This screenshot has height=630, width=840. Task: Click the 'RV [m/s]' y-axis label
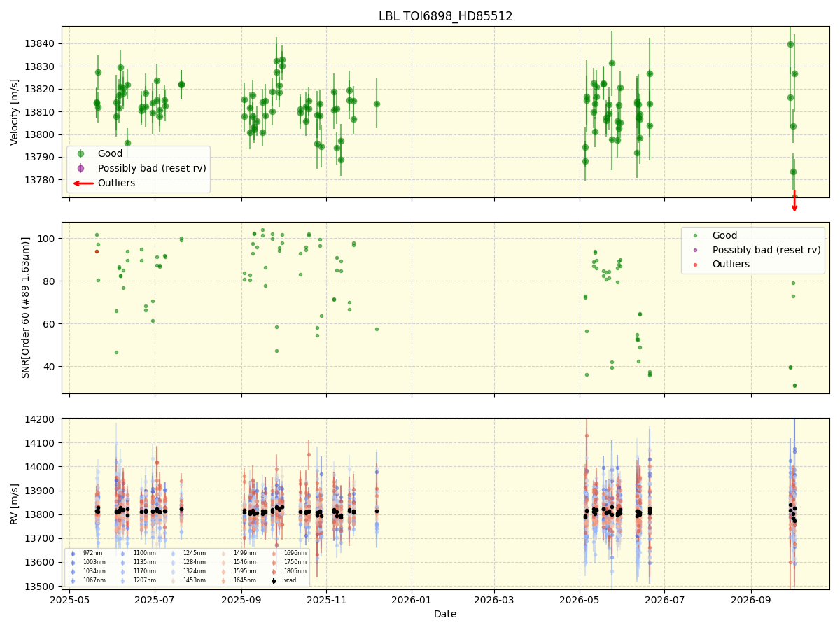(15, 504)
